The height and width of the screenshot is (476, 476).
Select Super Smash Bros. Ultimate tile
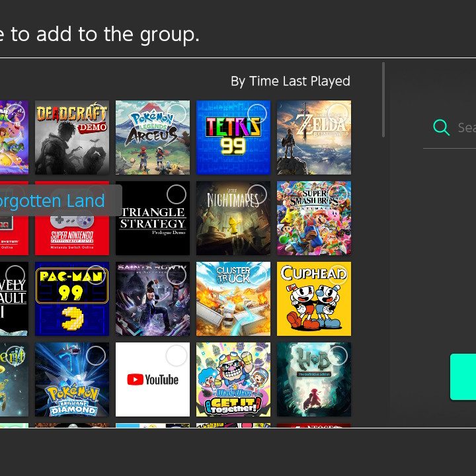pos(314,218)
